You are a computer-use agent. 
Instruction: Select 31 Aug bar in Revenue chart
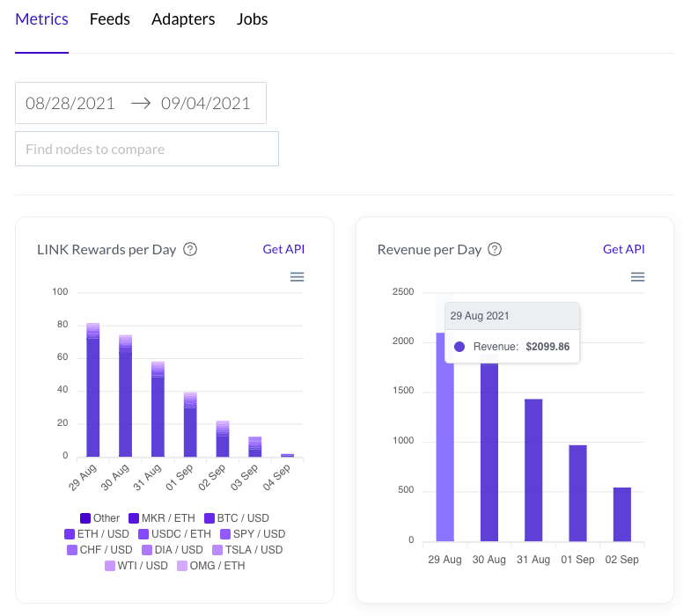pyautogui.click(x=533, y=470)
